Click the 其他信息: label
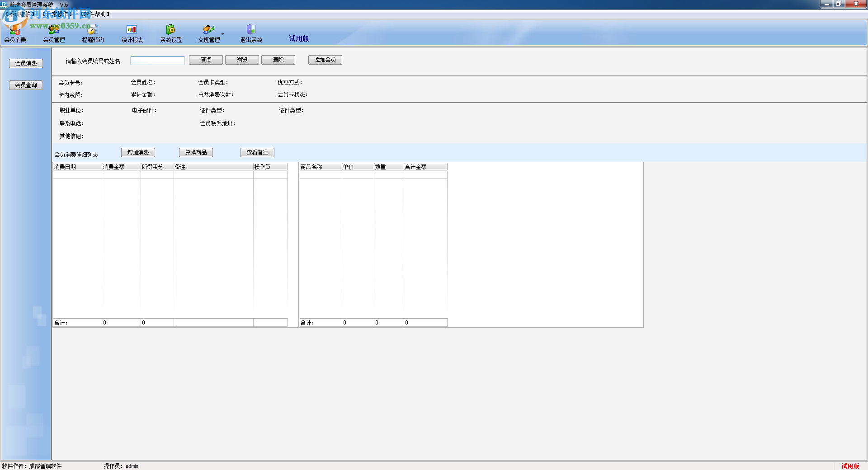Screen dimensions: 868x470 click(x=71, y=136)
